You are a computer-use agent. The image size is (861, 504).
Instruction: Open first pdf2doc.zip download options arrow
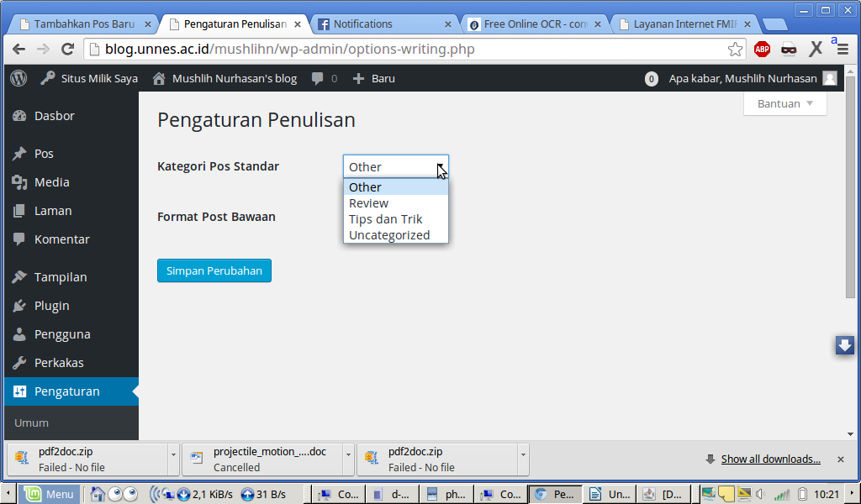173,454
